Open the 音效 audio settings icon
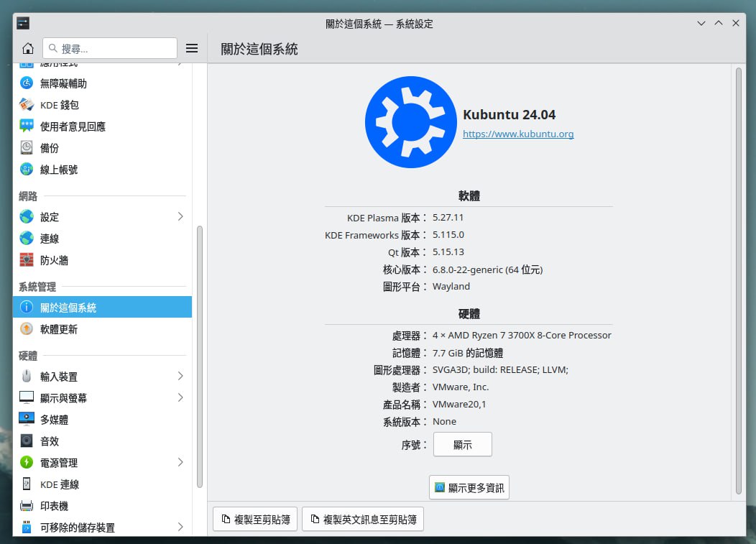 tap(27, 441)
